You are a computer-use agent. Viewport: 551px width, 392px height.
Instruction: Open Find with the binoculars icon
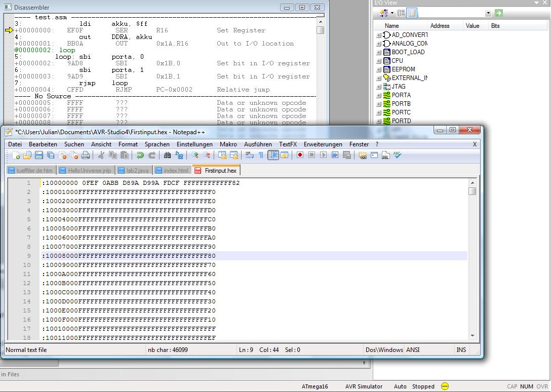click(x=167, y=155)
